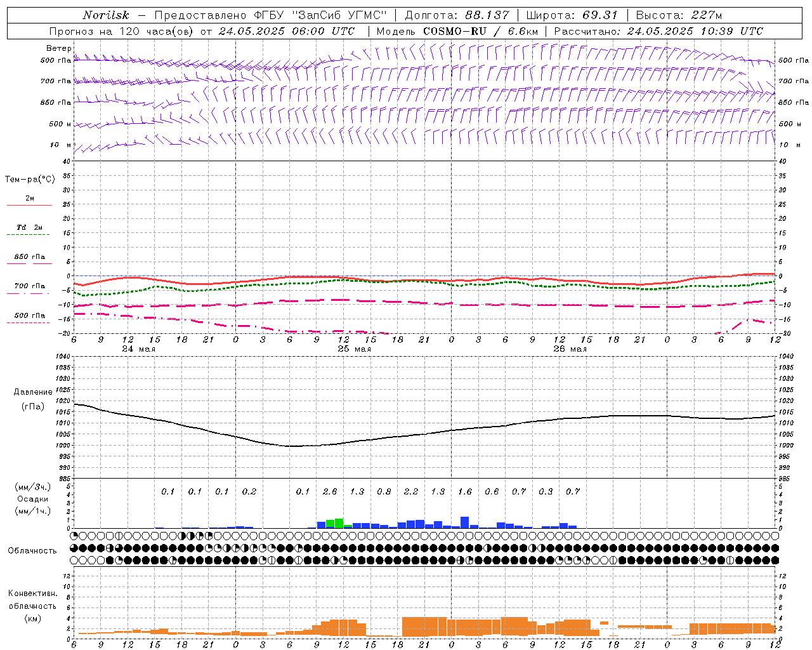Click the latitude value "Широта: 69.31"
Image resolution: width=812 pixels, height=650 pixels.
pos(572,15)
